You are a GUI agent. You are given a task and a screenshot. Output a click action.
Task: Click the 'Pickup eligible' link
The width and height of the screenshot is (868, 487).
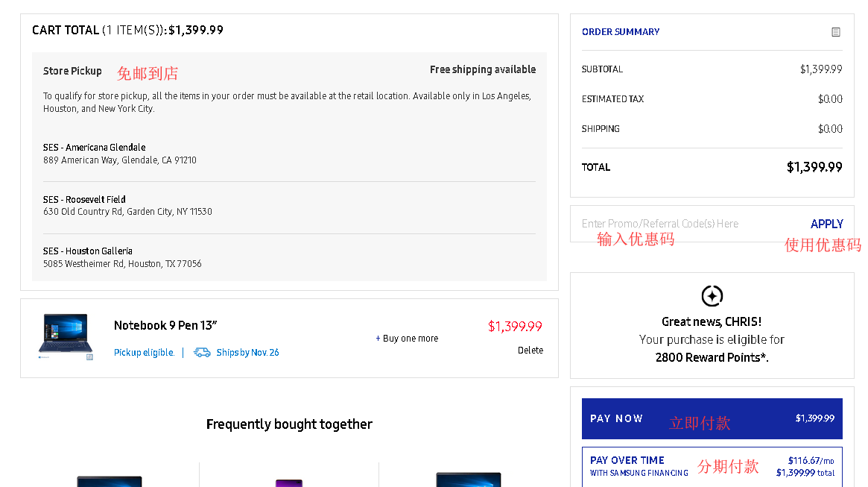[x=144, y=353]
